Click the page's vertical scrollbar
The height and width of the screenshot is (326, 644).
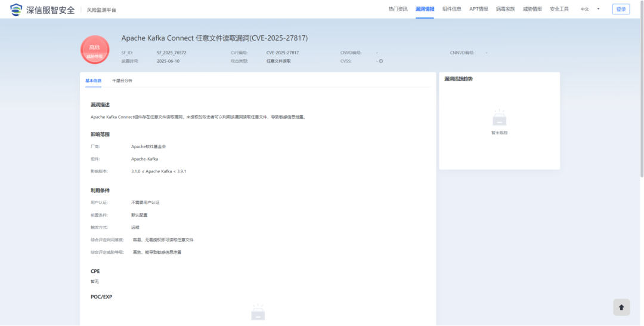click(x=642, y=88)
